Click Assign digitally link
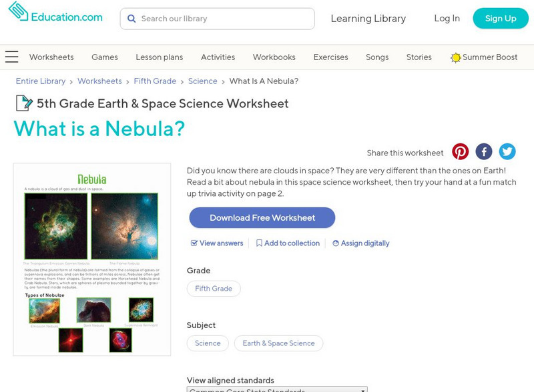Viewport: 534px width, 392px height. [361, 243]
